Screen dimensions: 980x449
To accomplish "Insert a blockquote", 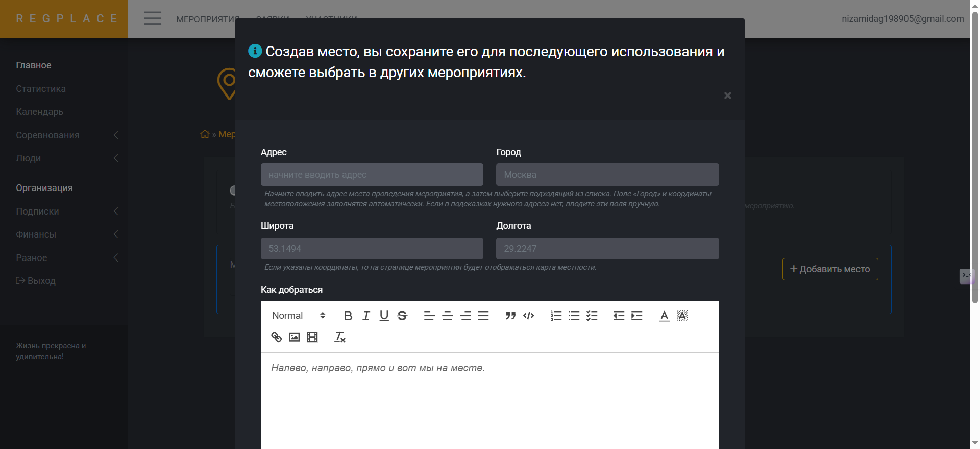I will 510,316.
